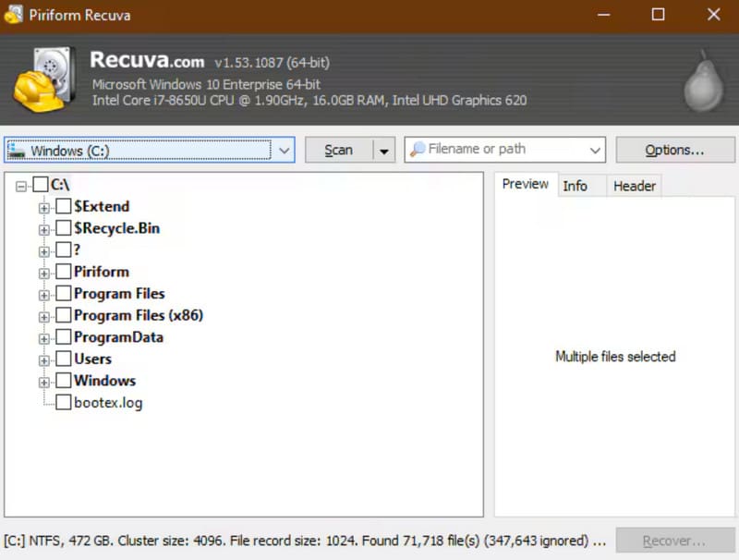The height and width of the screenshot is (560, 739).
Task: Expand the Users folder node
Action: pos(43,360)
